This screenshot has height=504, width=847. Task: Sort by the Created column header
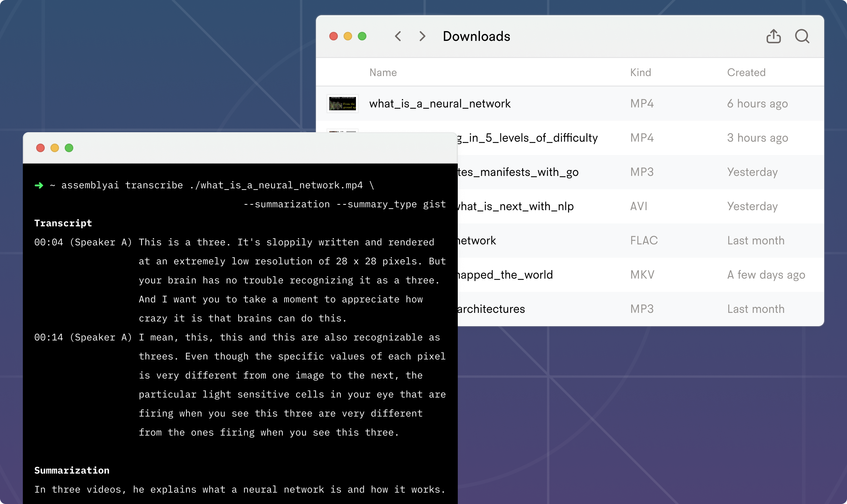(746, 72)
